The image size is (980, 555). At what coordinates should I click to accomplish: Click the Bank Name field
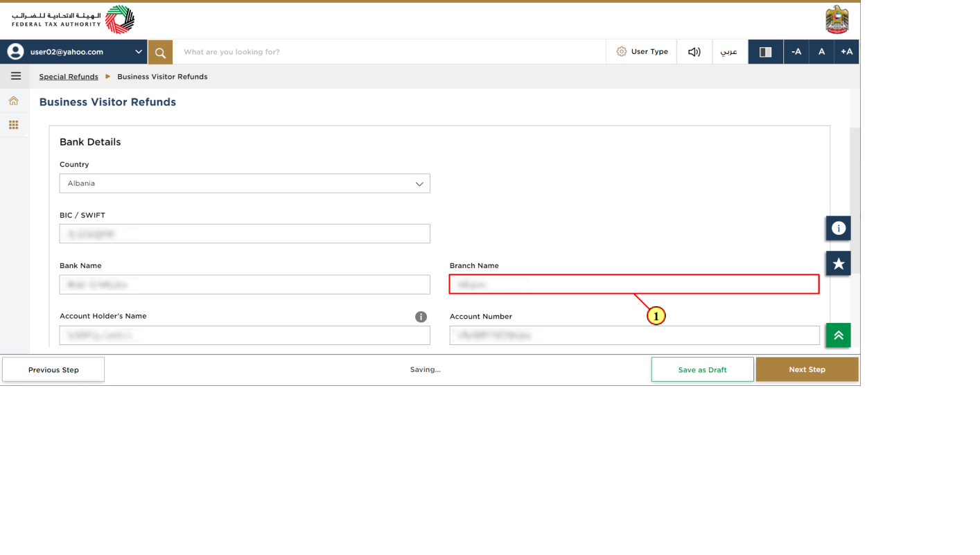pos(245,285)
